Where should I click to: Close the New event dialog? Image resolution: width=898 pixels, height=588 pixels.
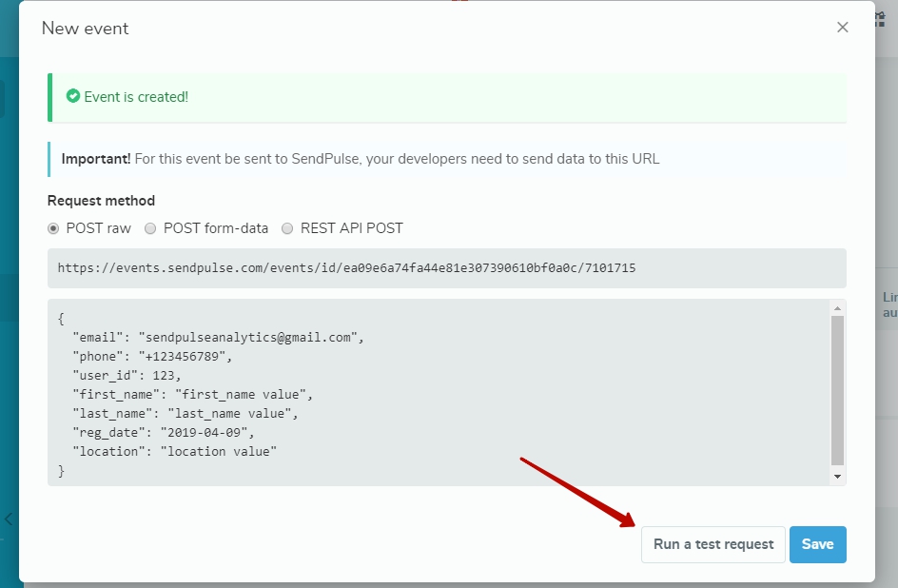coord(842,28)
